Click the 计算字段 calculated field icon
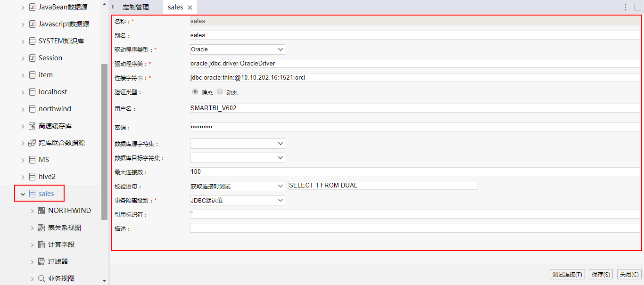Viewport: 644px width, 285px height. tap(41, 244)
